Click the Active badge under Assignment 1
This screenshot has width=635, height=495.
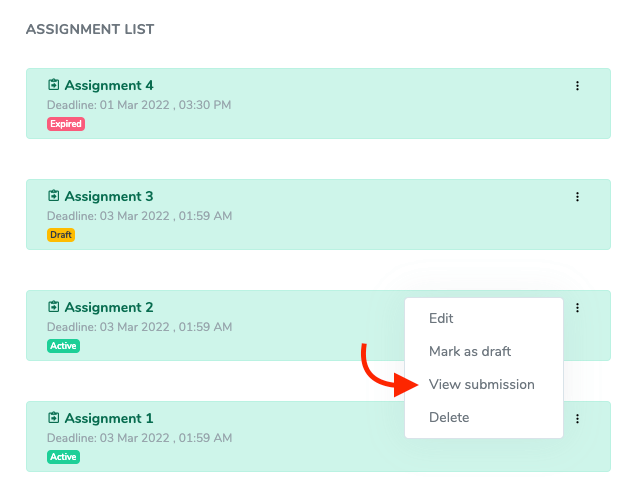[x=63, y=457]
